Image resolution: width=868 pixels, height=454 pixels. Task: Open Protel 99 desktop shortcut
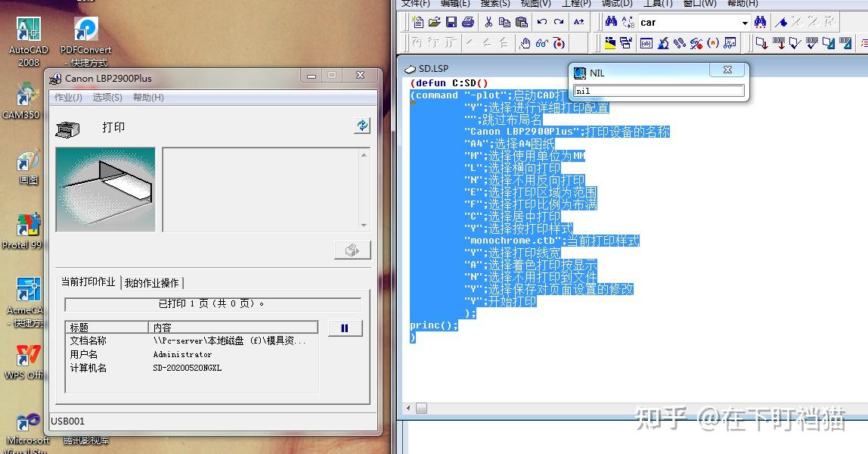click(22, 232)
